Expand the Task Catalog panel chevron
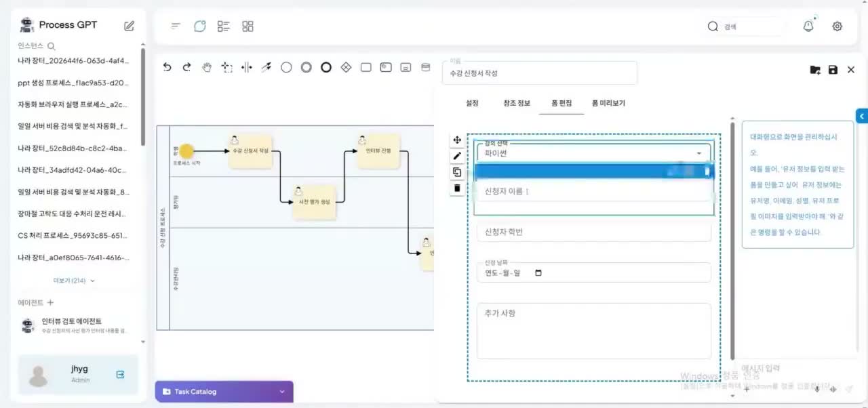Image resolution: width=868 pixels, height=408 pixels. click(282, 392)
